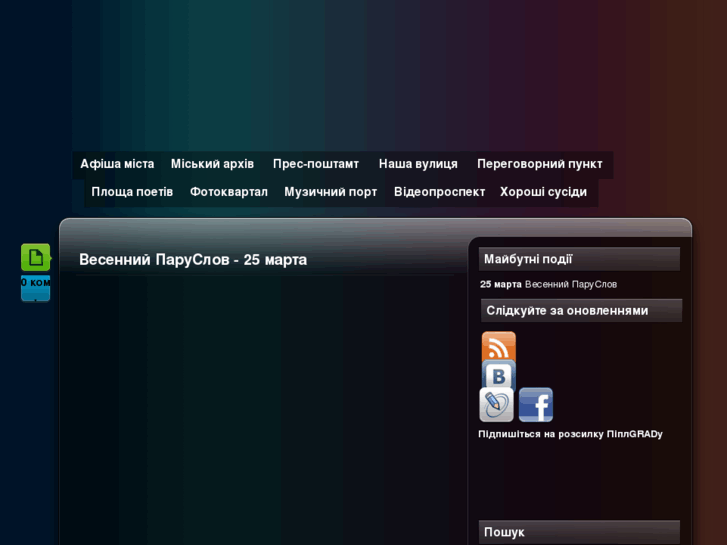The image size is (727, 545).
Task: Open the VKontakte social icon
Action: [498, 375]
